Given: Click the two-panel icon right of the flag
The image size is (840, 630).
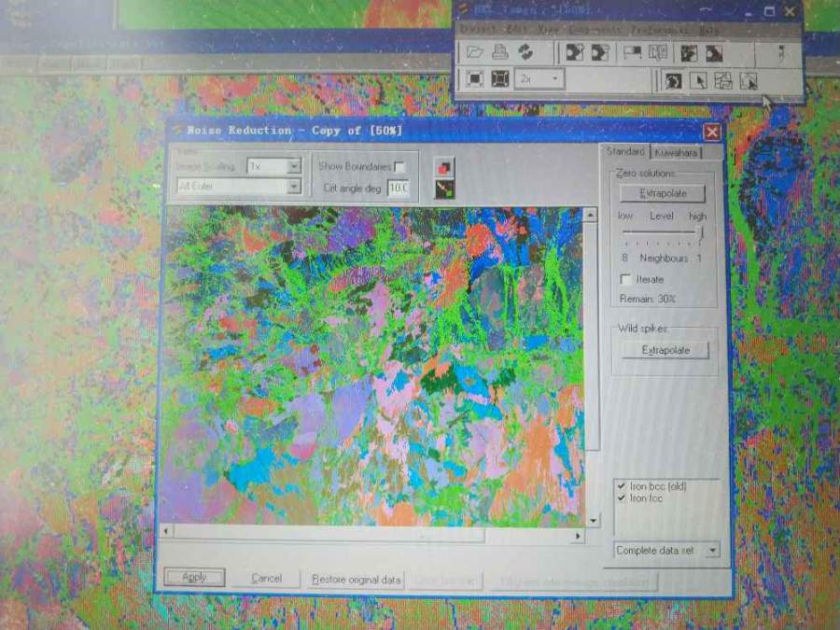Looking at the screenshot, I should 657,52.
